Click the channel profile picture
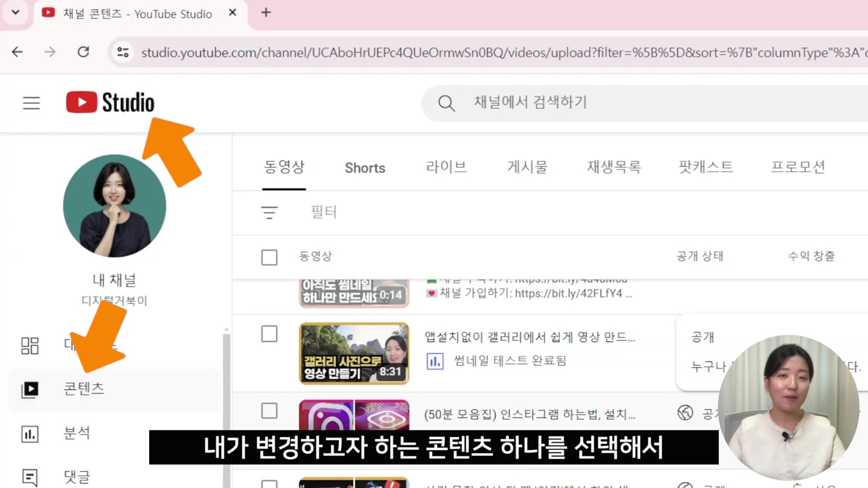Viewport: 868px width, 488px height. (114, 205)
